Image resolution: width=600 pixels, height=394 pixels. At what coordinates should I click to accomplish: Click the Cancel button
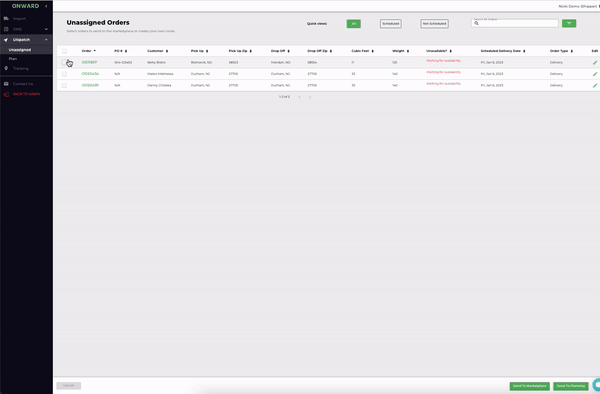pyautogui.click(x=68, y=386)
